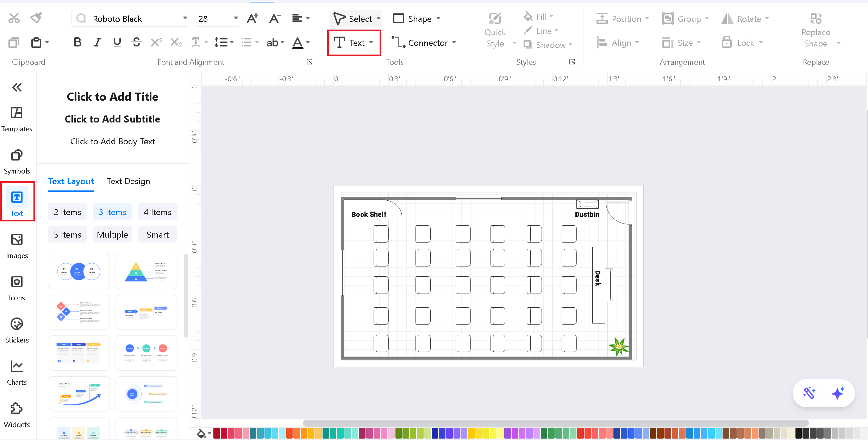Open the AI sparkle assistant button
Viewport: 868px width, 440px height.
(x=838, y=393)
